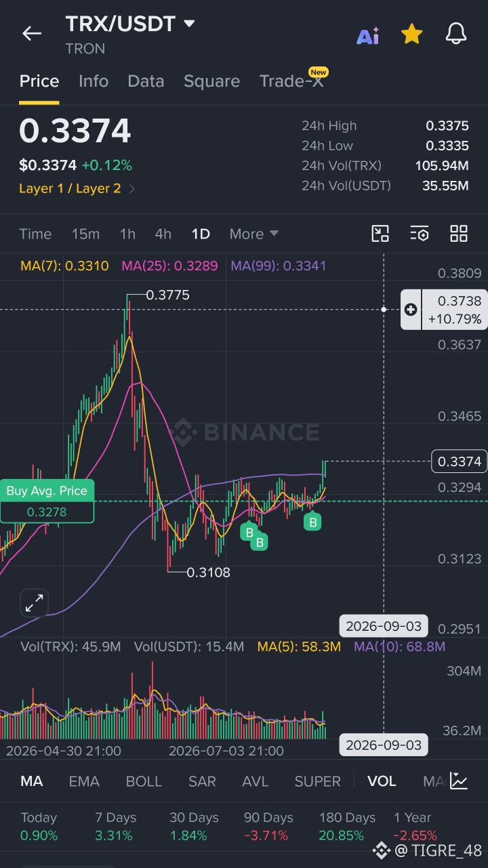Screen dimensions: 488x868
Task: Tap the back arrow icon
Action: [32, 33]
